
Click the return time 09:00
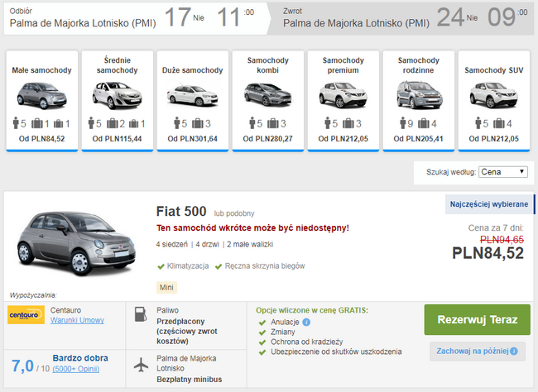click(508, 17)
